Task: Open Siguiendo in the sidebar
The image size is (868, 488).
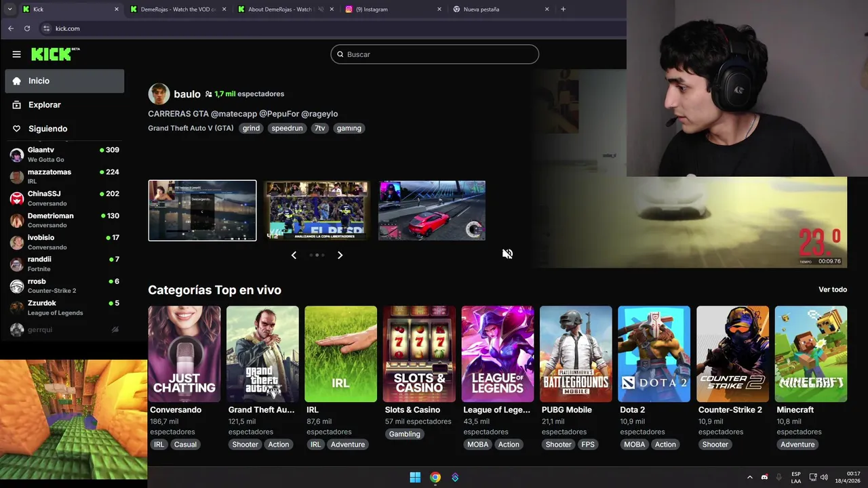Action: pos(64,129)
